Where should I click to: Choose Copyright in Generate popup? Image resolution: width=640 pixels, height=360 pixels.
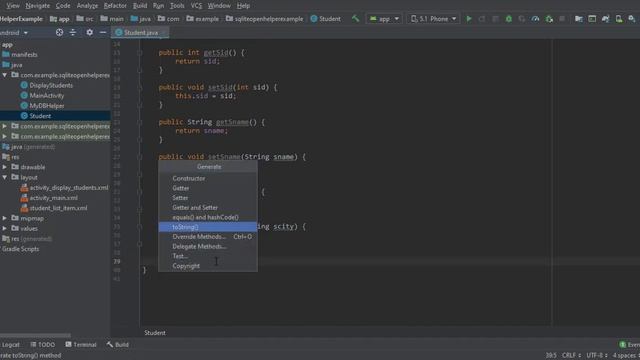click(208, 266)
